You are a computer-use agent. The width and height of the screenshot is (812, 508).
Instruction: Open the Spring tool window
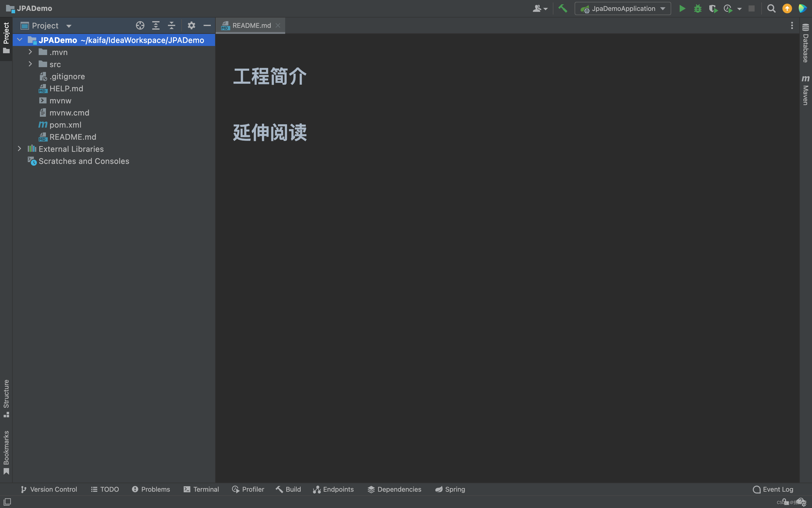pos(450,489)
